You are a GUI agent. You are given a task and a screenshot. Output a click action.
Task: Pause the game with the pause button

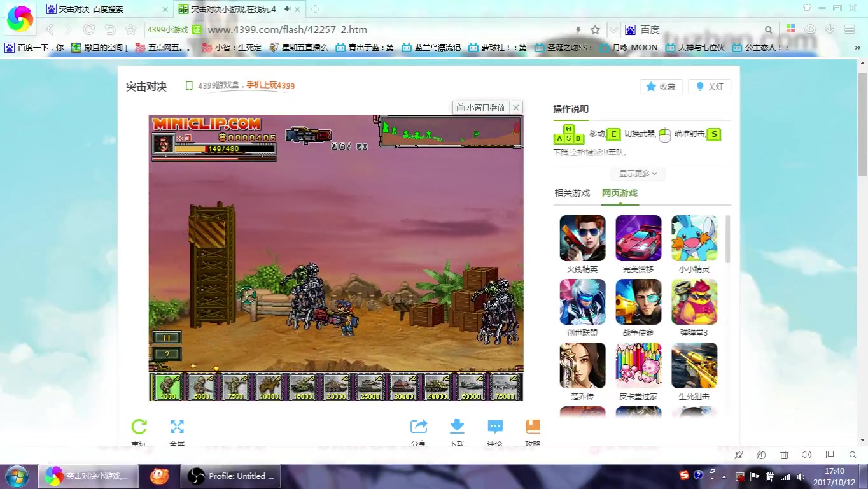167,337
